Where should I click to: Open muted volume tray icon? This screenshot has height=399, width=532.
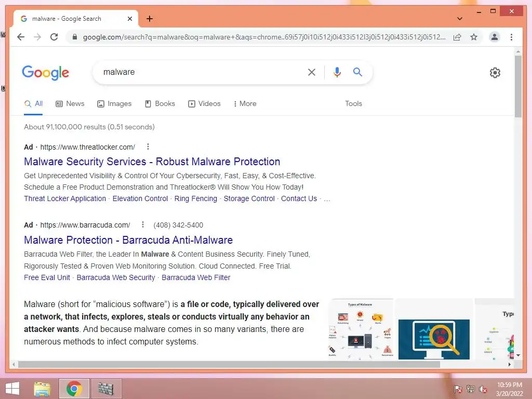483,389
